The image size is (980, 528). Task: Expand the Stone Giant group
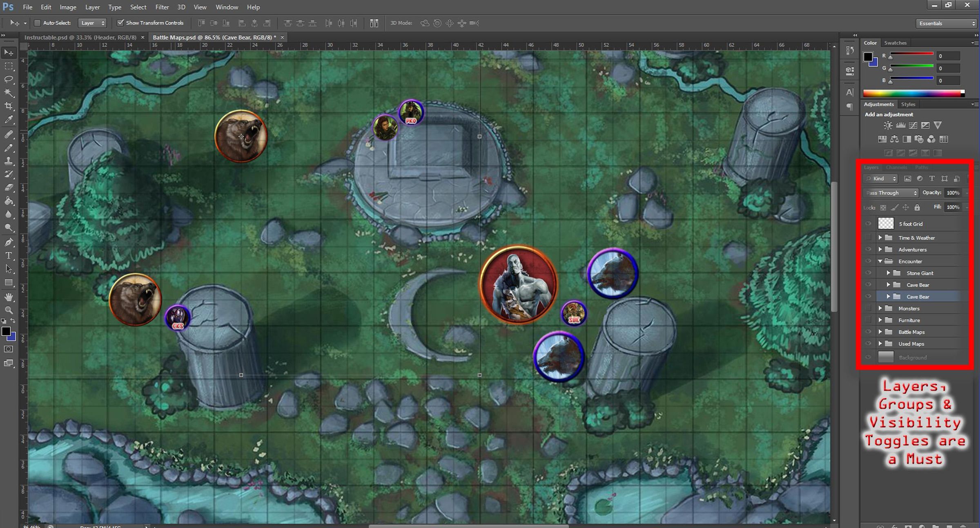889,273
